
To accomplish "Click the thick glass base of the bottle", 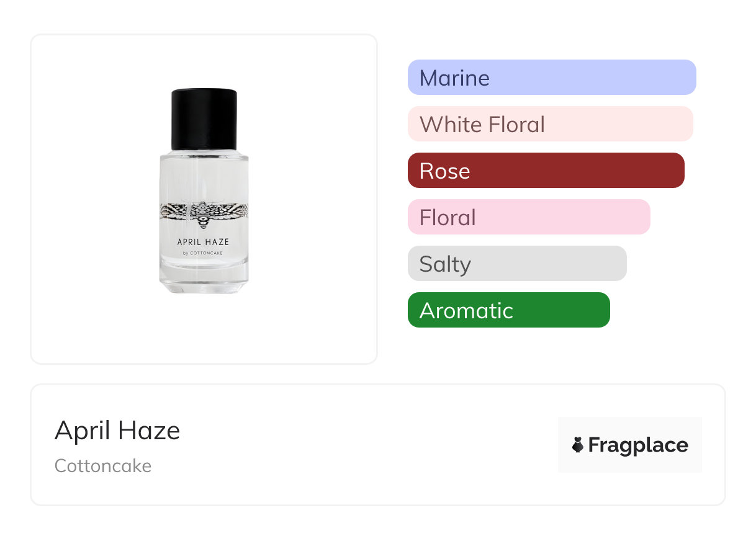I will [204, 280].
